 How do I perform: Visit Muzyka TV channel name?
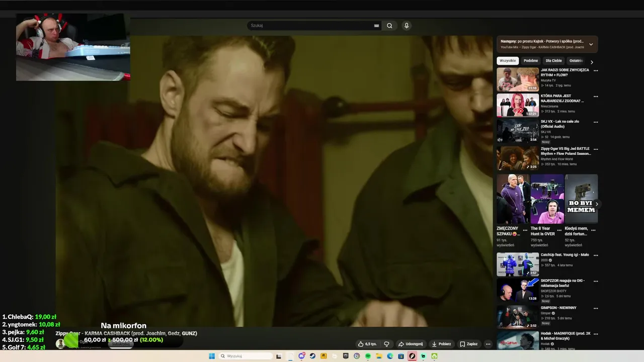(x=548, y=80)
